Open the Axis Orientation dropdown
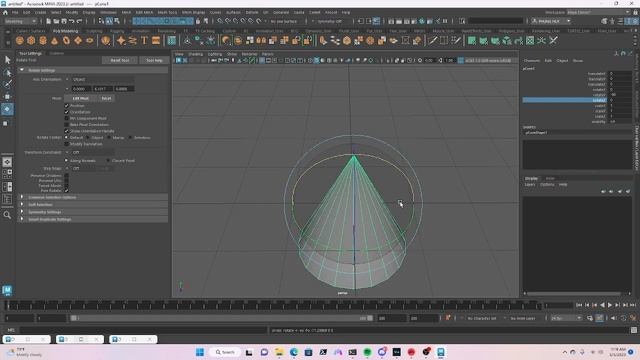The height and width of the screenshot is (360, 640). 103,79
